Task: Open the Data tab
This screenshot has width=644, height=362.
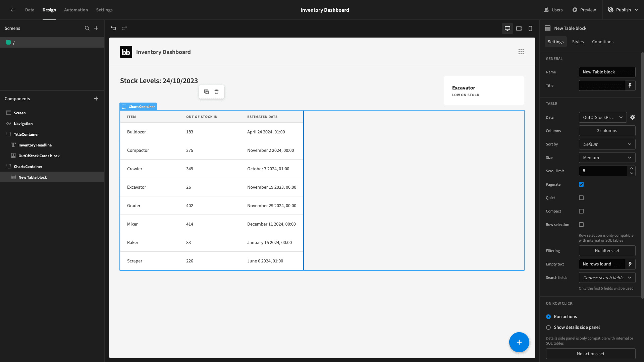Action: pos(30,10)
